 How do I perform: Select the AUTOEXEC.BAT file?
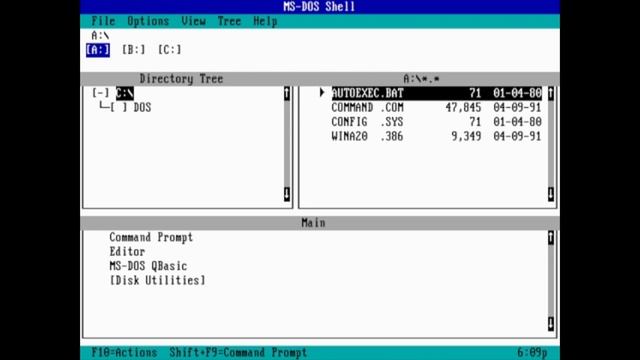(x=436, y=93)
